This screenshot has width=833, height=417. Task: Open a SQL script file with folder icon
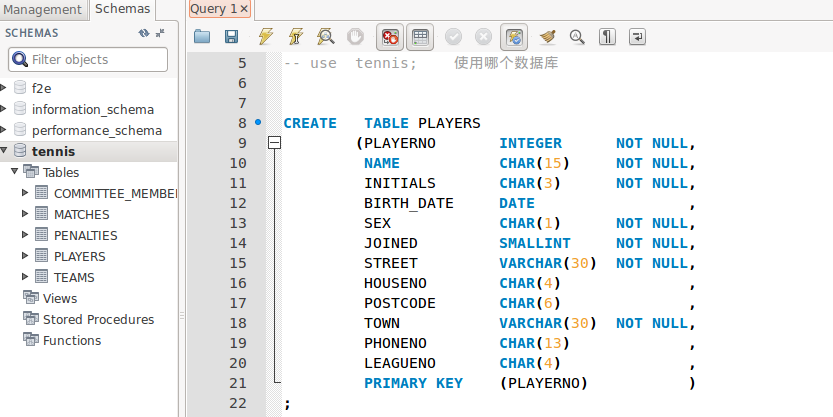click(202, 37)
